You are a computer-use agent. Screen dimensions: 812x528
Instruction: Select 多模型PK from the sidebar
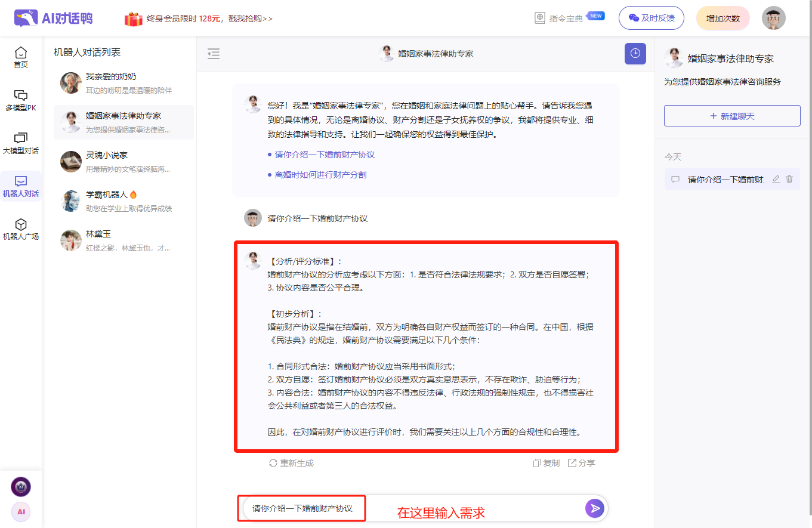tap(21, 100)
